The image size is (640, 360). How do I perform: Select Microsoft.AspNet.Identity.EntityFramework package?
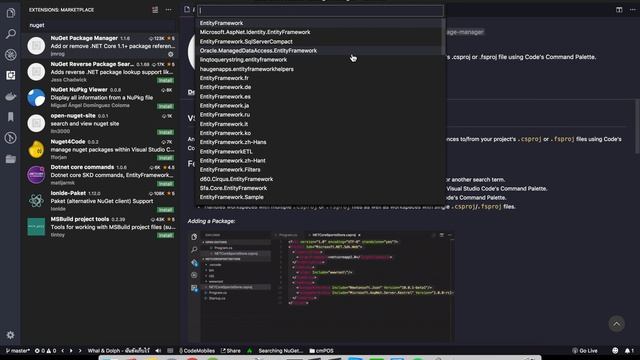[x=319, y=32]
